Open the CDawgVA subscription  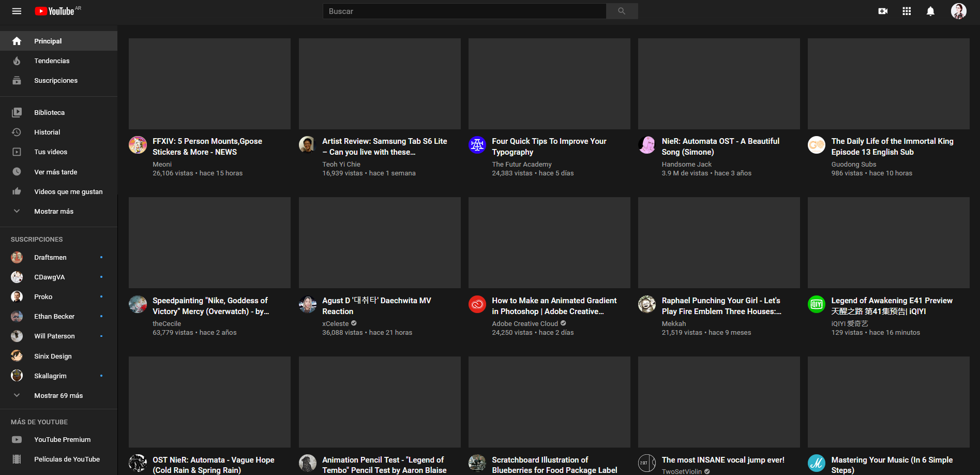pyautogui.click(x=58, y=277)
